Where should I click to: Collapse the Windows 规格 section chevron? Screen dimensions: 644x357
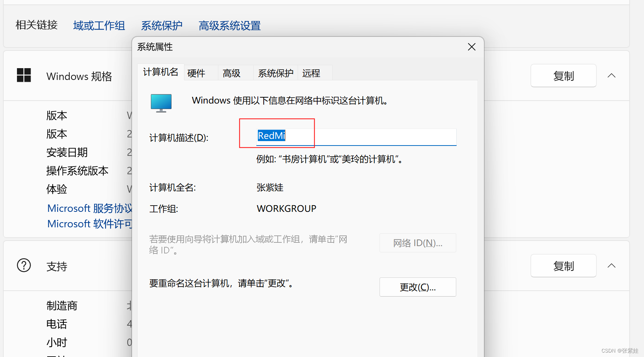point(612,76)
